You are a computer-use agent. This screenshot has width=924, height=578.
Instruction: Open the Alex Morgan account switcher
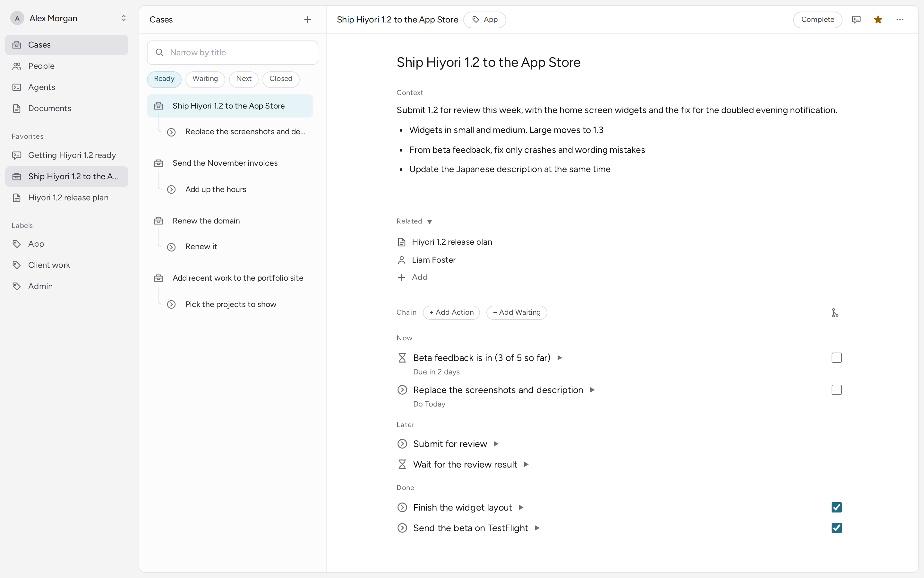coord(69,18)
